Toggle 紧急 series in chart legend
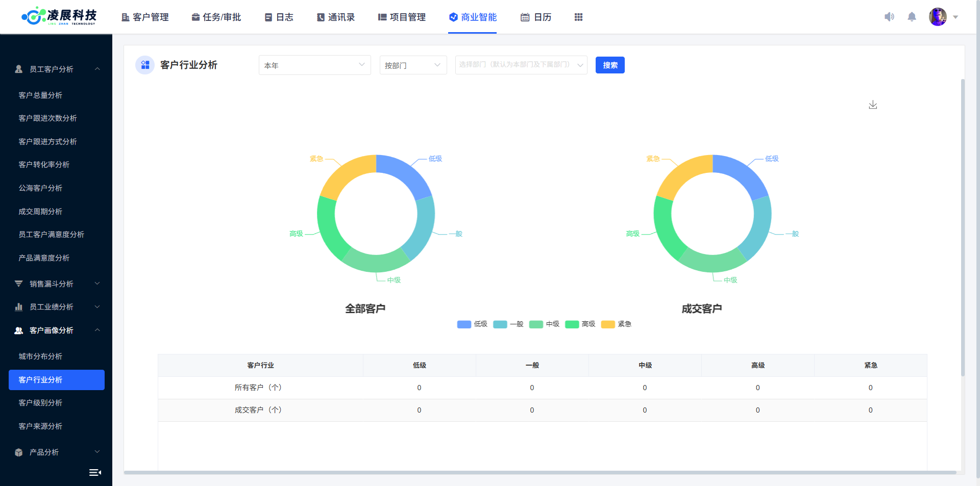Screen dimensions: 980x486 (x=617, y=324)
